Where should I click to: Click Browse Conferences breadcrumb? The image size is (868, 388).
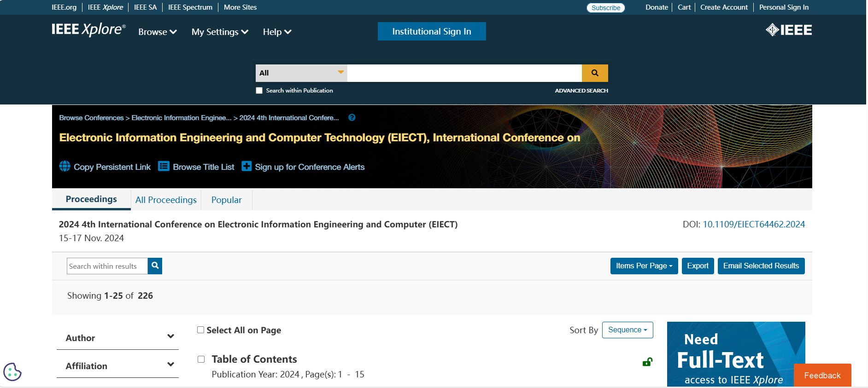[91, 118]
